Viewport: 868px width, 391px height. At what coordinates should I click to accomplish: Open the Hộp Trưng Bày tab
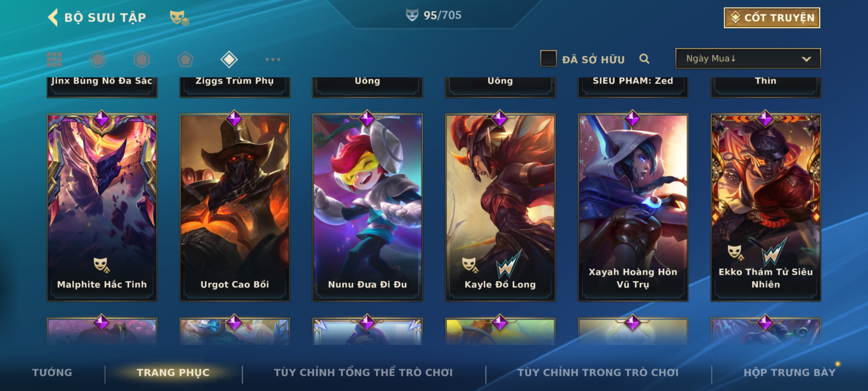pyautogui.click(x=790, y=373)
